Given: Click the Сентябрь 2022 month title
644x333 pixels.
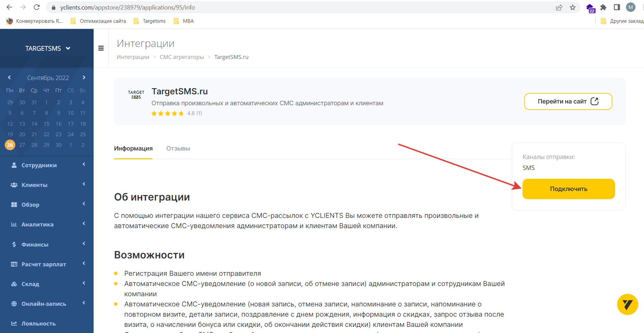Looking at the screenshot, I should click(x=48, y=78).
